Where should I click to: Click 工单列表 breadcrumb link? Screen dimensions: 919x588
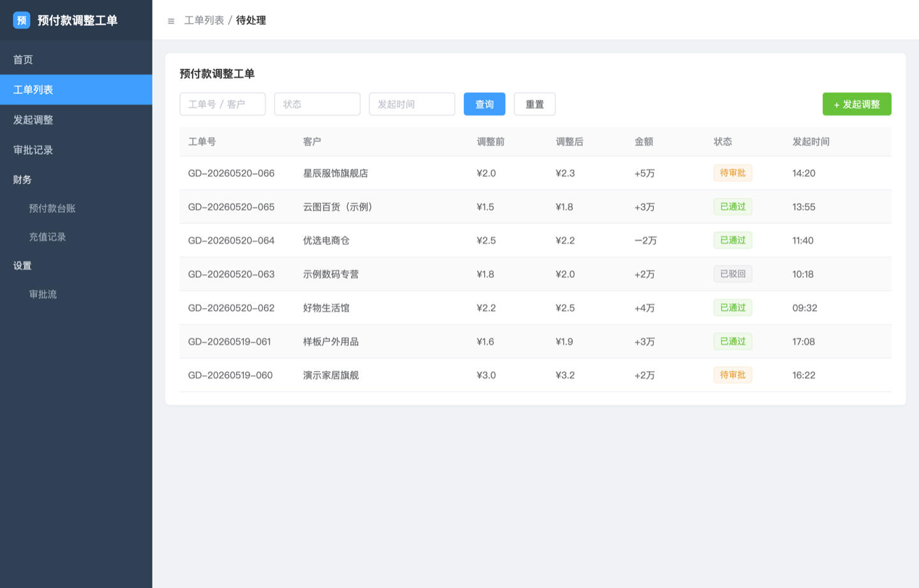coord(204,20)
